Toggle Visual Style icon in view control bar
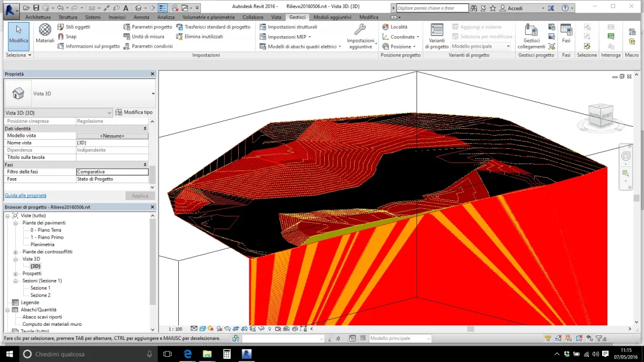The width and height of the screenshot is (644, 362). click(203, 329)
